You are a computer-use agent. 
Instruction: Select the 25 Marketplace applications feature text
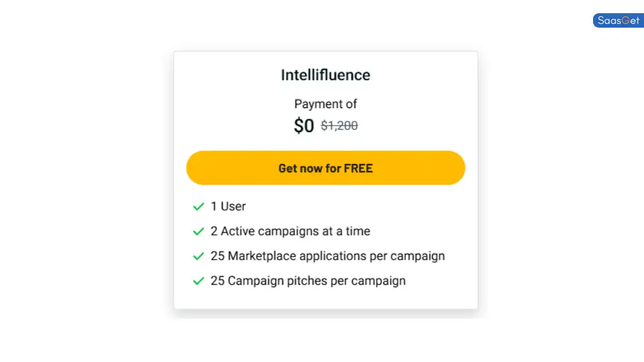click(x=328, y=256)
